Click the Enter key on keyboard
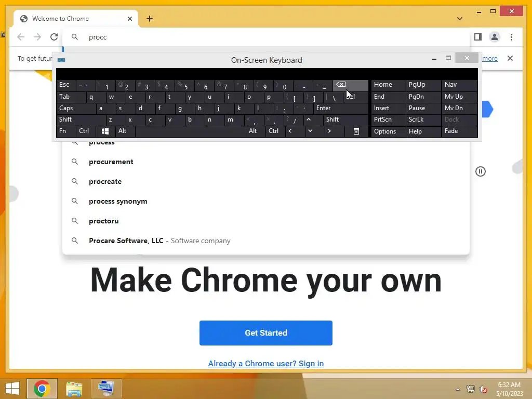The image size is (532, 399). click(341, 108)
